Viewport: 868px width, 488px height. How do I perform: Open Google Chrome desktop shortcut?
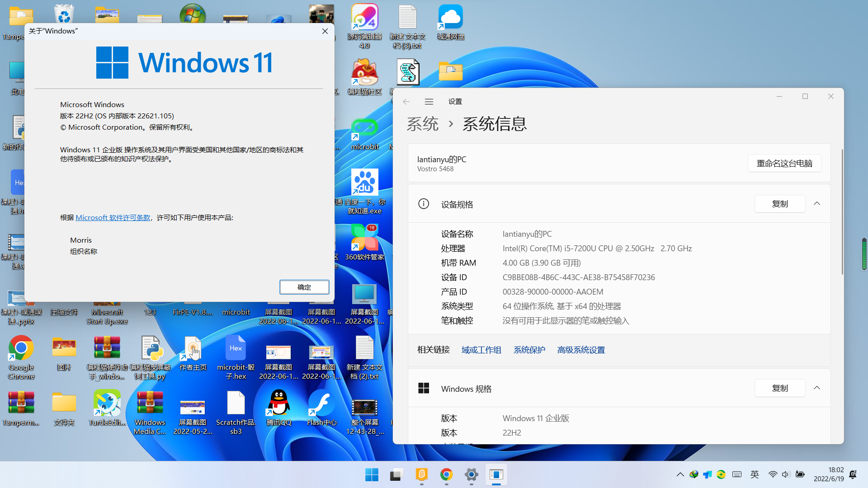tap(21, 357)
